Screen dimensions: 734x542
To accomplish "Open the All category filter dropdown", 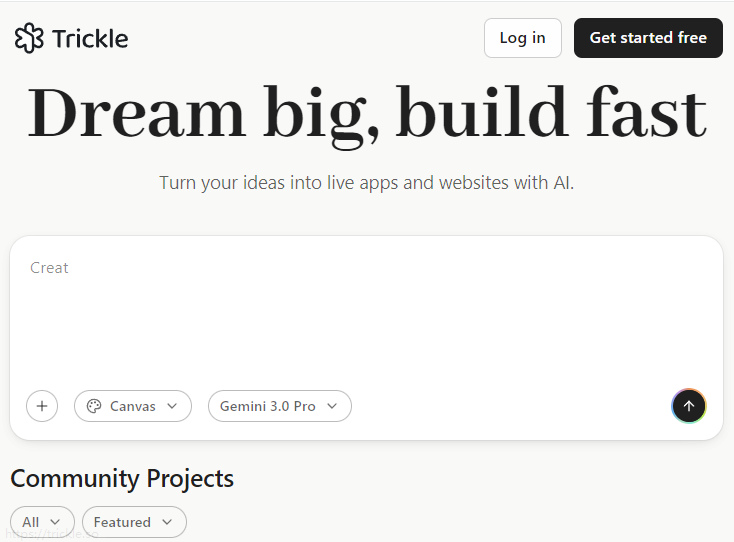I will (42, 522).
